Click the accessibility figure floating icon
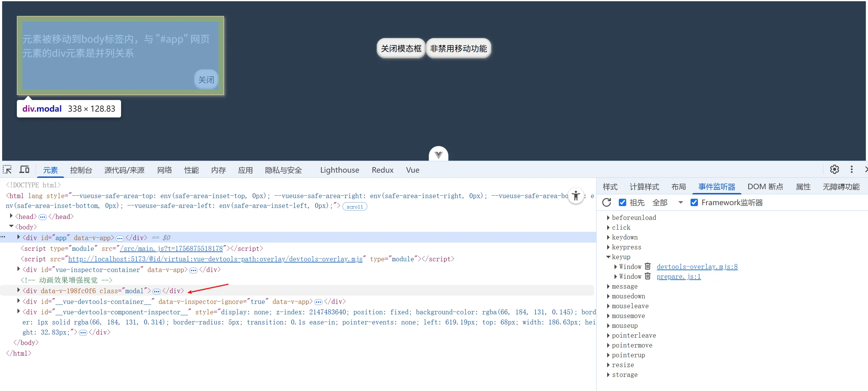 576,196
